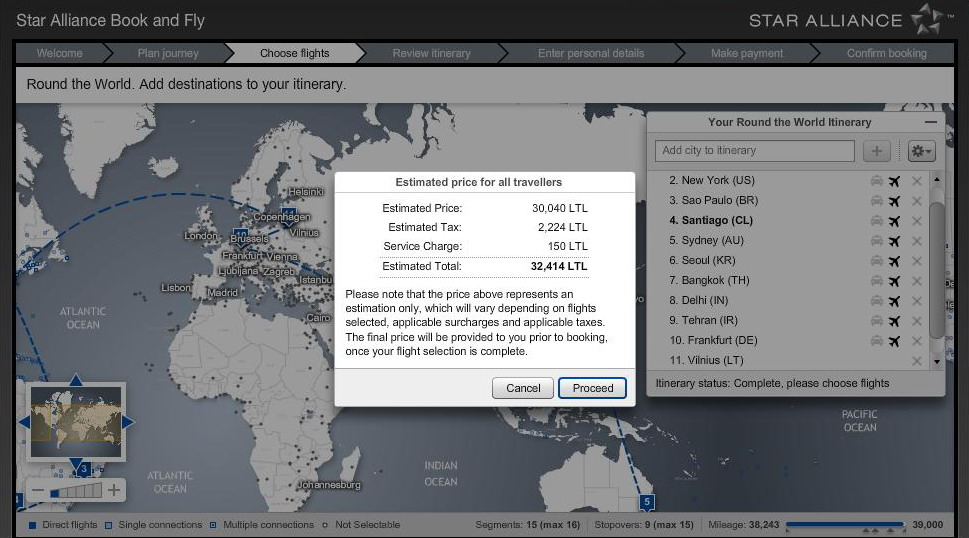This screenshot has width=969, height=538.
Task: Click the mileage progress bar
Action: pyautogui.click(x=845, y=525)
